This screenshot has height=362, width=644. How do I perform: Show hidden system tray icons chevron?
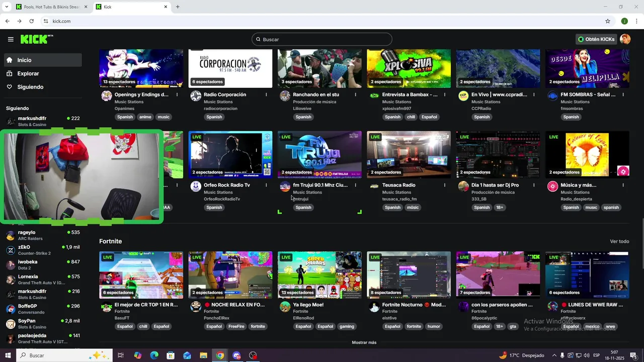coord(554,355)
